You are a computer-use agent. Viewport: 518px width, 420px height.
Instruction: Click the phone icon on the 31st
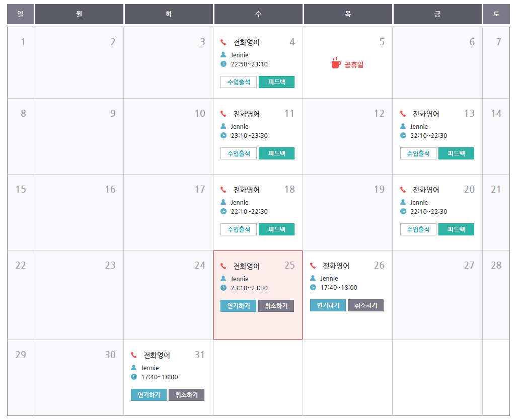point(133,355)
